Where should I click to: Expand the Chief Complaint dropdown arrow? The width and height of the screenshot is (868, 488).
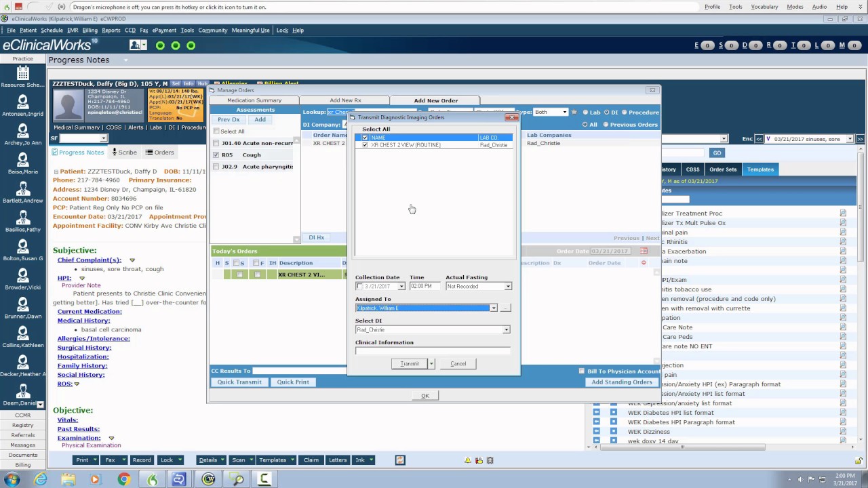132,260
